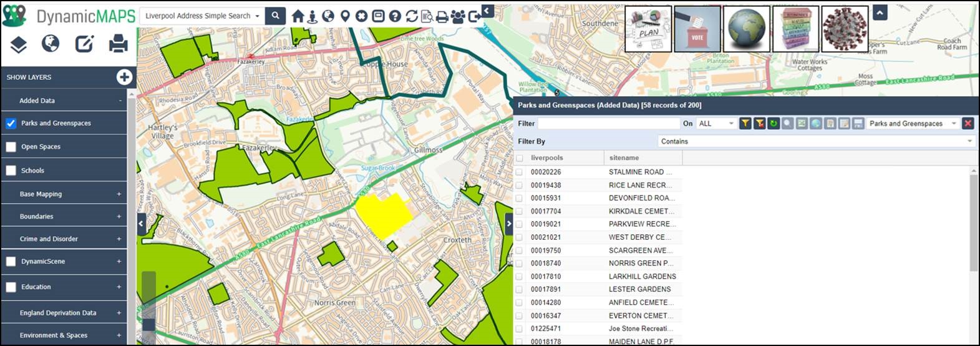The image size is (980, 346).
Task: Open the Filter By Contains dropdown
Action: click(816, 141)
